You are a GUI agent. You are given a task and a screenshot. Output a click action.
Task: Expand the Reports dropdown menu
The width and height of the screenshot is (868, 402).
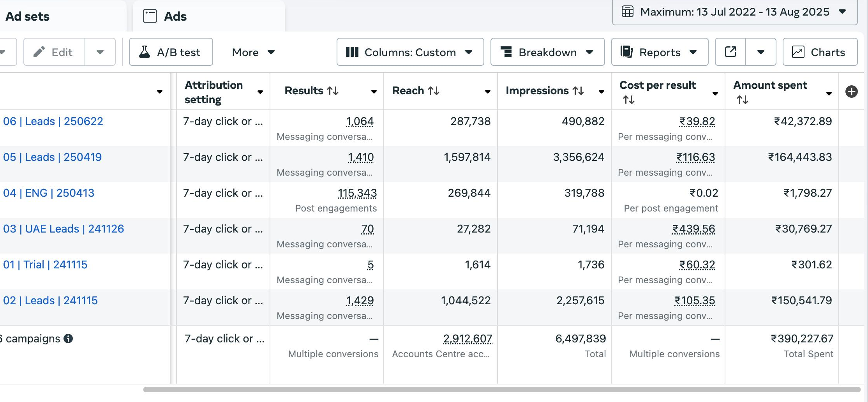660,52
